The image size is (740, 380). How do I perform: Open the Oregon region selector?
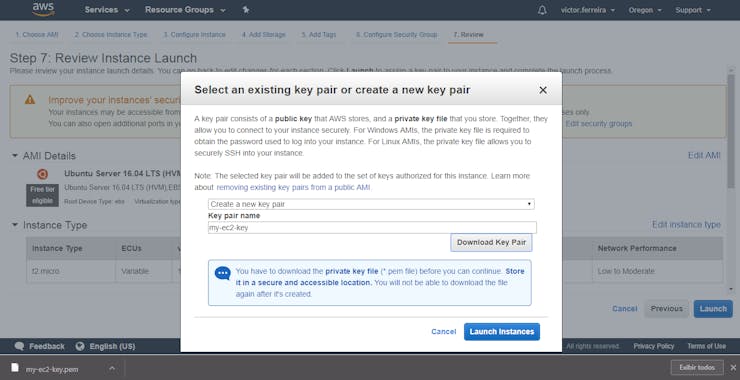coord(645,10)
